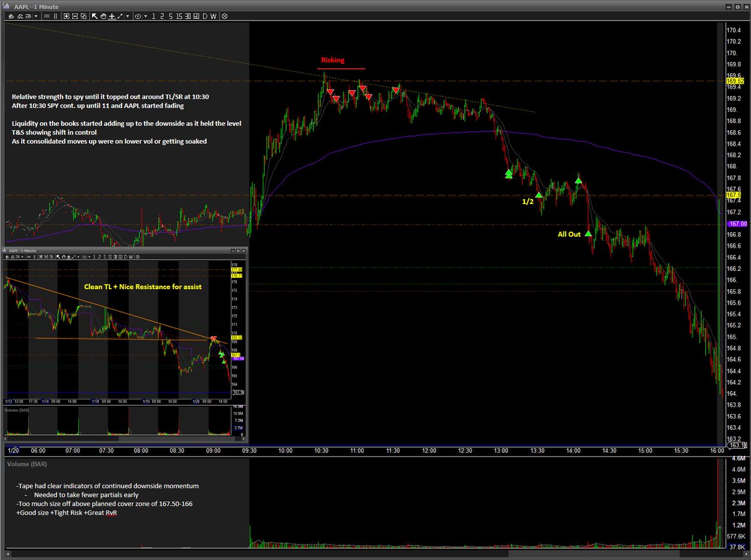Image resolution: width=751 pixels, height=560 pixels.
Task: Switch 1 Minute chart to 30 minute timeframe
Action: [188, 16]
